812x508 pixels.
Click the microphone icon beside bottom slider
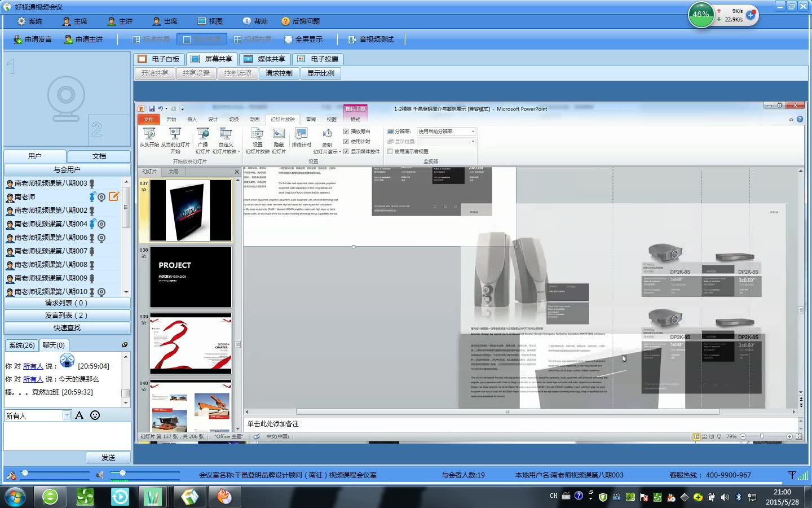click(x=11, y=475)
